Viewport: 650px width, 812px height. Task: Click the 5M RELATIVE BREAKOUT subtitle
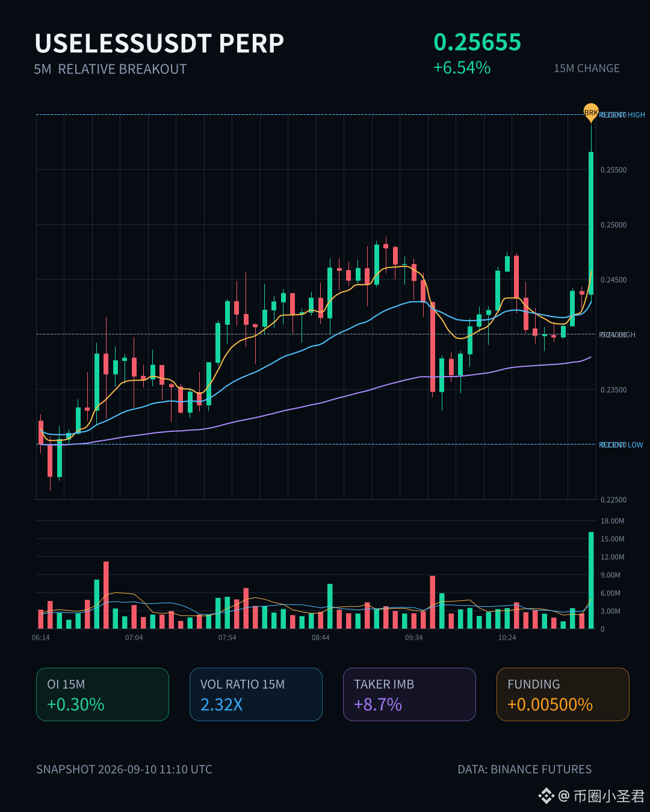[x=110, y=69]
